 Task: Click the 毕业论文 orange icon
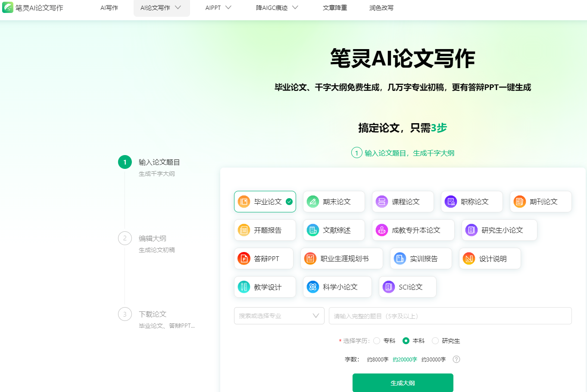click(244, 202)
